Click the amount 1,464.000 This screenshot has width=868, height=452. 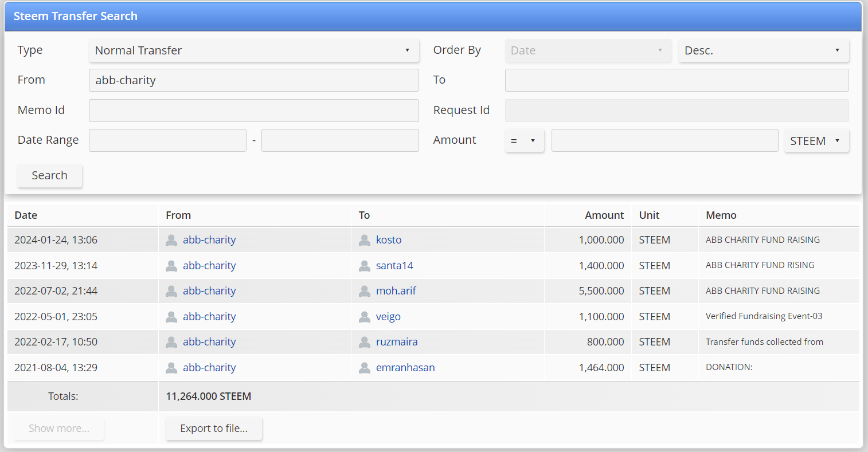tap(601, 368)
